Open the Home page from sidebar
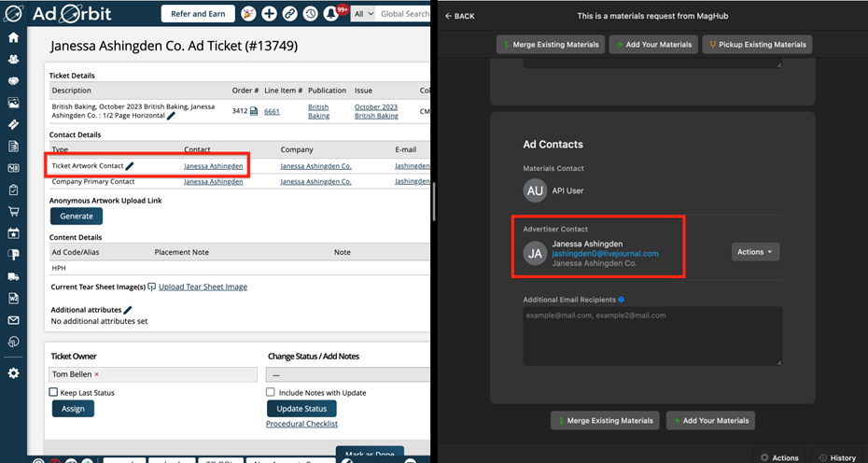This screenshot has height=463, width=868. pos(13,37)
